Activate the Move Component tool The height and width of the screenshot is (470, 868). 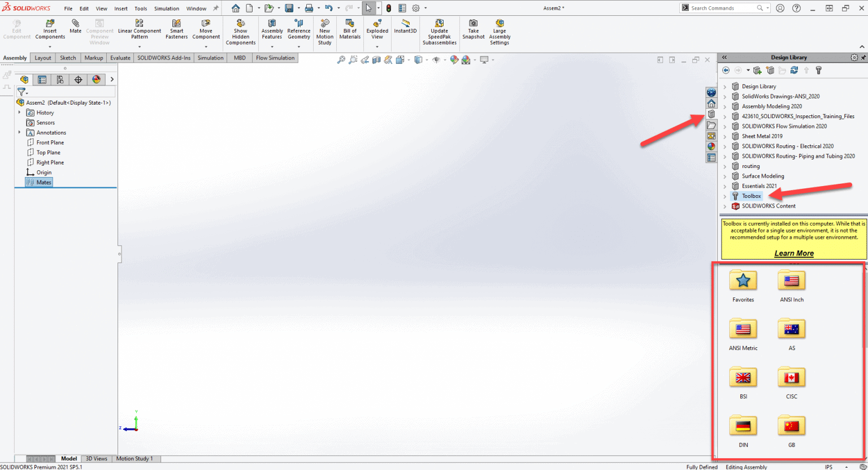206,29
